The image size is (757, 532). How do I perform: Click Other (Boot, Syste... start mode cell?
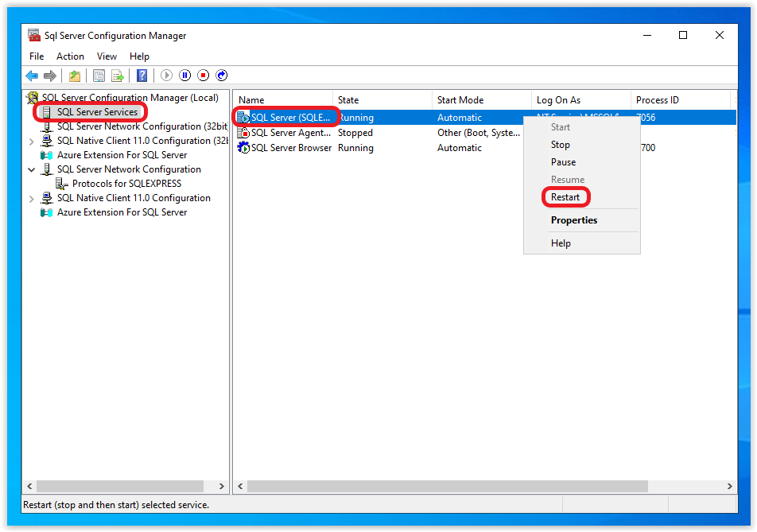coord(479,133)
